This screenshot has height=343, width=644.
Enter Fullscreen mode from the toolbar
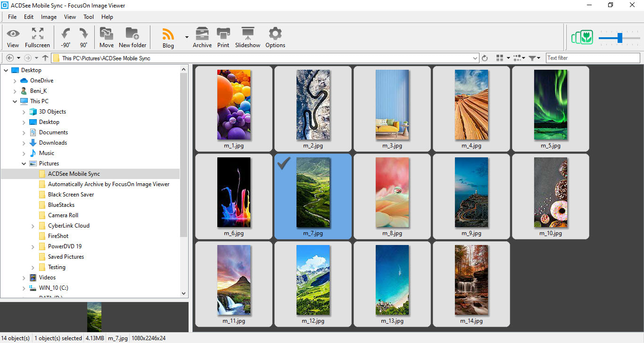[x=37, y=38]
